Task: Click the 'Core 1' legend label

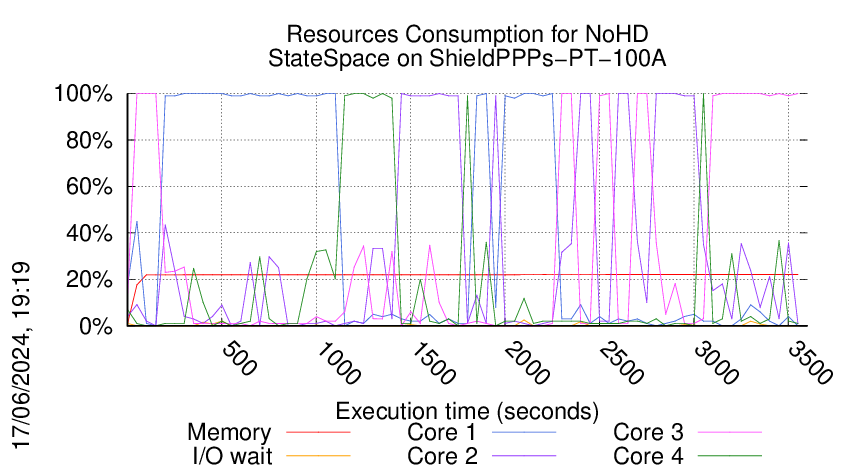Action: pos(442,432)
